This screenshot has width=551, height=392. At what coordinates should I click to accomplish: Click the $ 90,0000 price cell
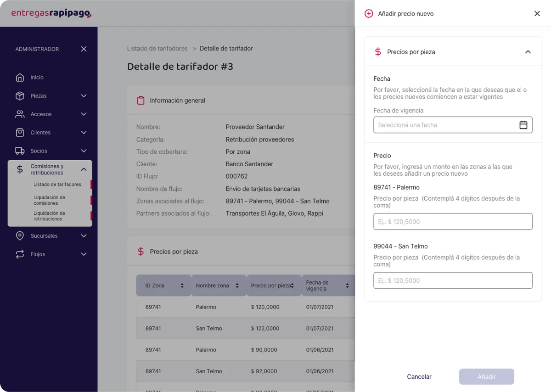[264, 350]
